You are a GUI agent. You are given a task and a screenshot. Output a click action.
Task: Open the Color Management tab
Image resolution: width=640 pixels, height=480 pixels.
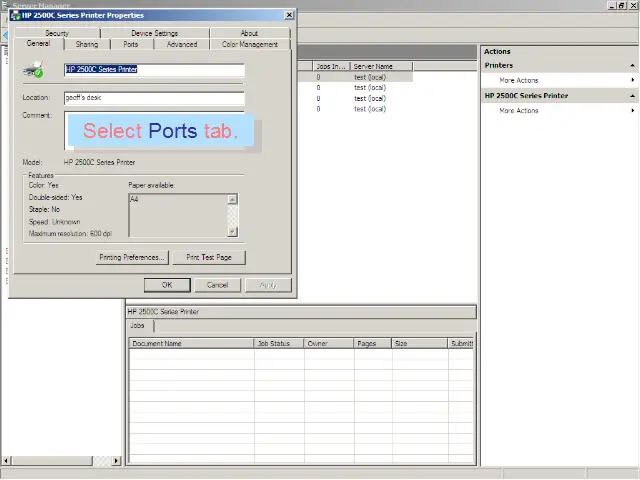250,44
